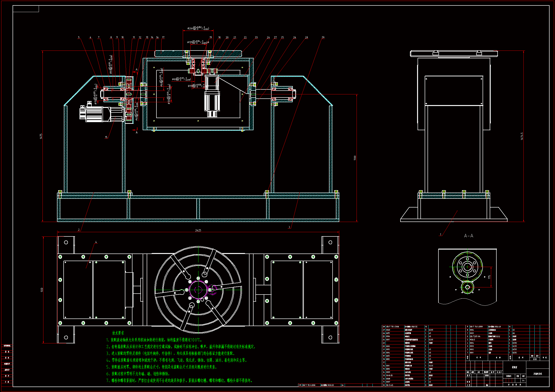Viewport: 555px width, 392px height.
Task: Select part balloon number 29
Action: coord(323,37)
